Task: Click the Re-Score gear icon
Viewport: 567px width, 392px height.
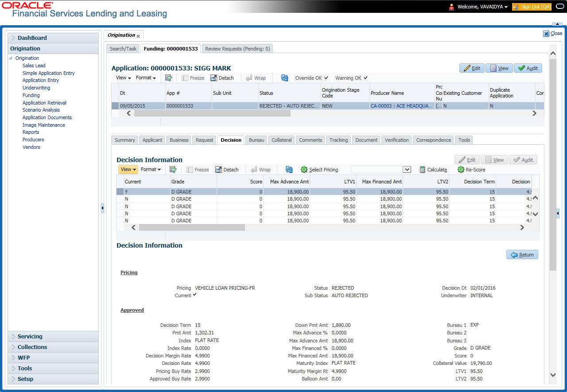Action: (461, 170)
